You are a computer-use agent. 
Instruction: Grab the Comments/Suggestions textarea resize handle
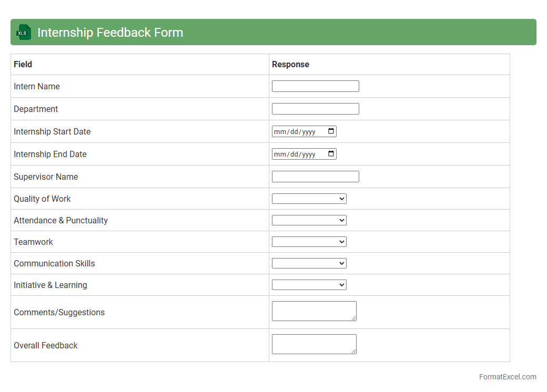[354, 318]
